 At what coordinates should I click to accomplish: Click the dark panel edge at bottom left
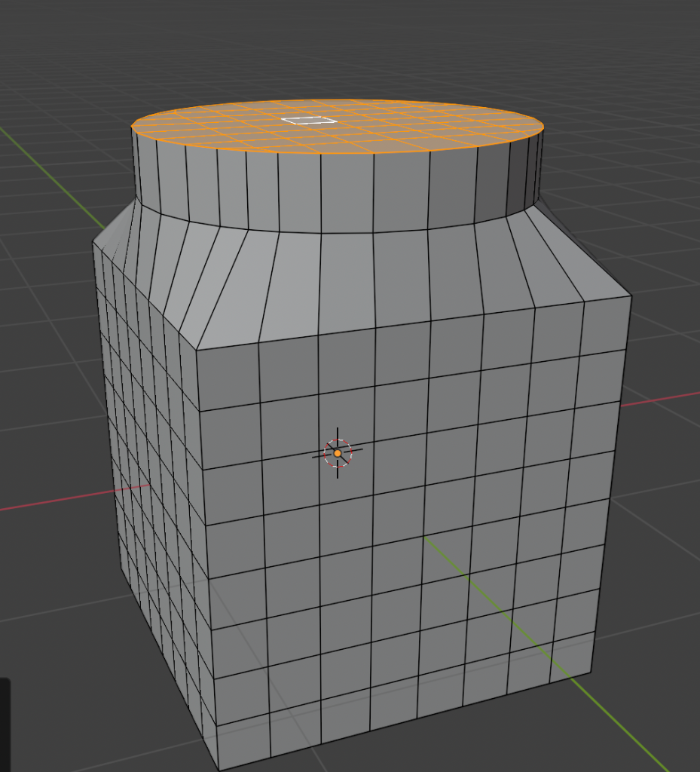(x=5, y=724)
